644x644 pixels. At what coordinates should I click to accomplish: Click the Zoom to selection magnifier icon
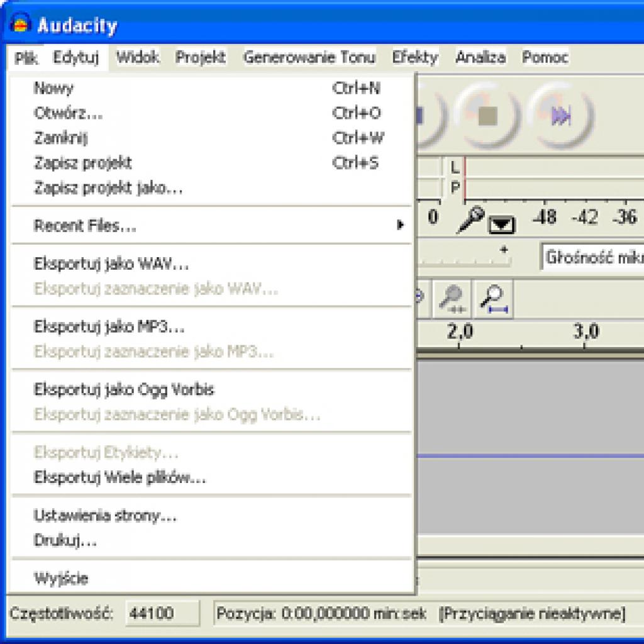[452, 300]
